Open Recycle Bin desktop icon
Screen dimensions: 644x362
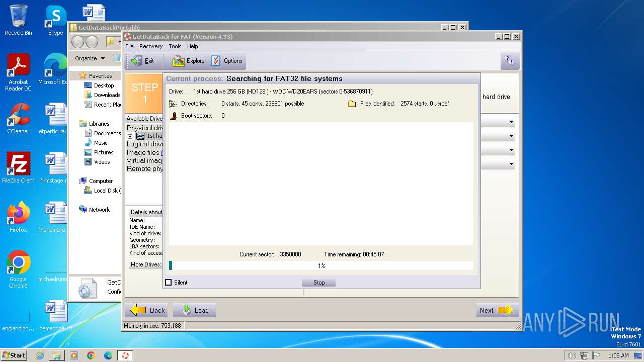(x=18, y=20)
